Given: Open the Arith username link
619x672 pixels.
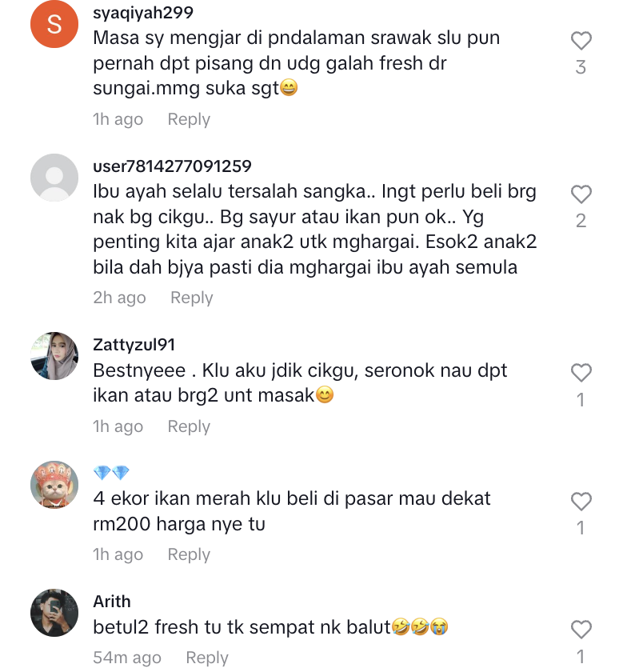Looking at the screenshot, I should point(112,602).
